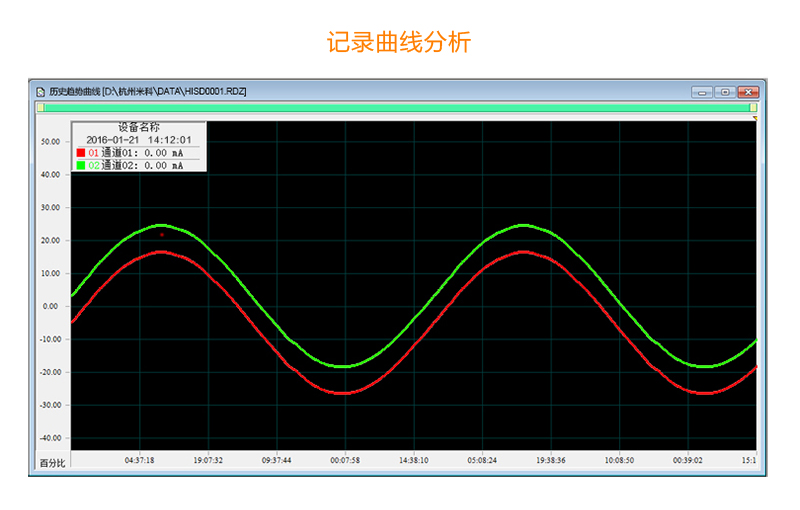Click right handle of the green range bar
The image size is (800, 510).
tap(754, 106)
